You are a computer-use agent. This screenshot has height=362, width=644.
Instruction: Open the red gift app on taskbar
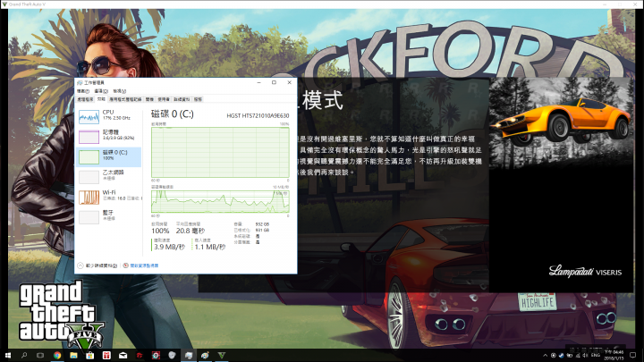[106, 356]
